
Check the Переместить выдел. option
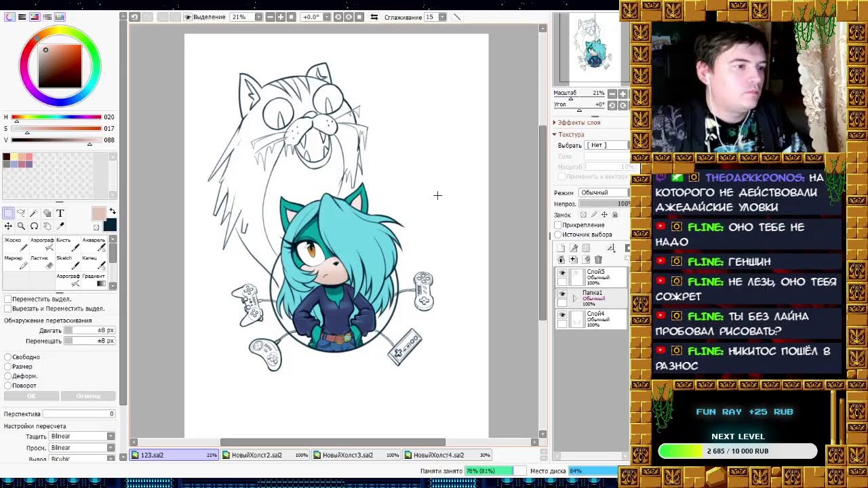tap(7, 299)
